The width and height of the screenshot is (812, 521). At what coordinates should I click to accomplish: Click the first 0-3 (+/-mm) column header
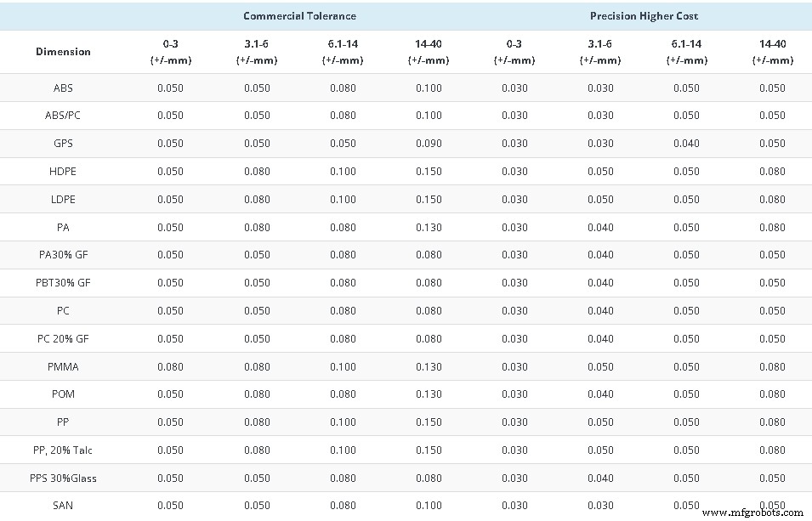click(171, 52)
